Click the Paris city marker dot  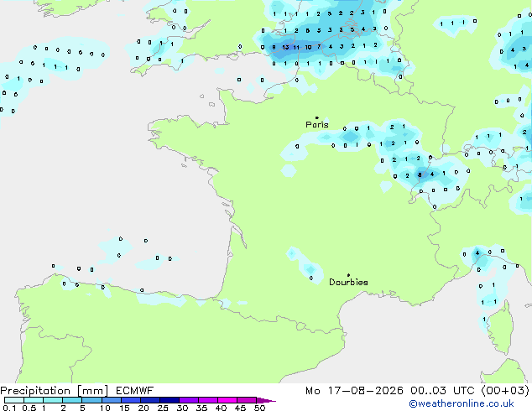click(317, 118)
